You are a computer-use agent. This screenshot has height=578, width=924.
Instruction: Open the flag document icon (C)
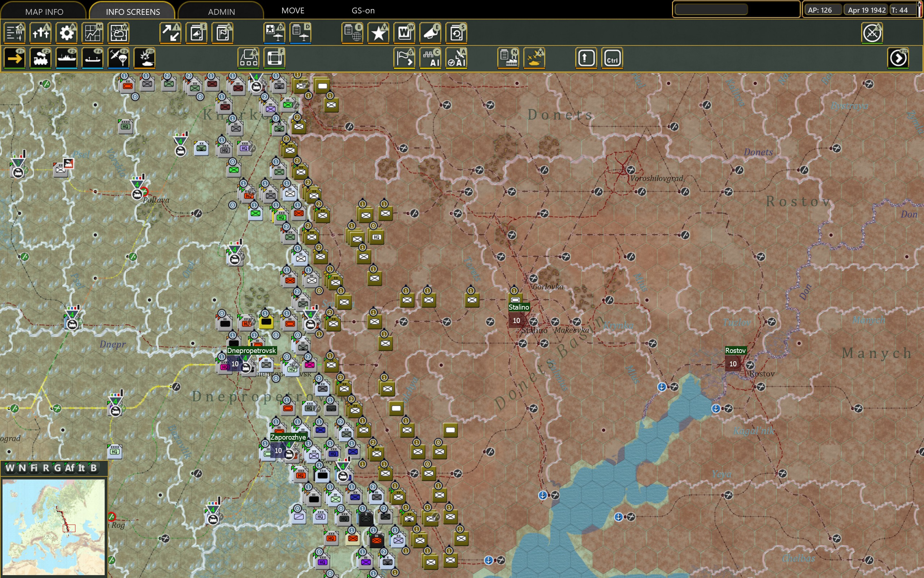pos(223,33)
